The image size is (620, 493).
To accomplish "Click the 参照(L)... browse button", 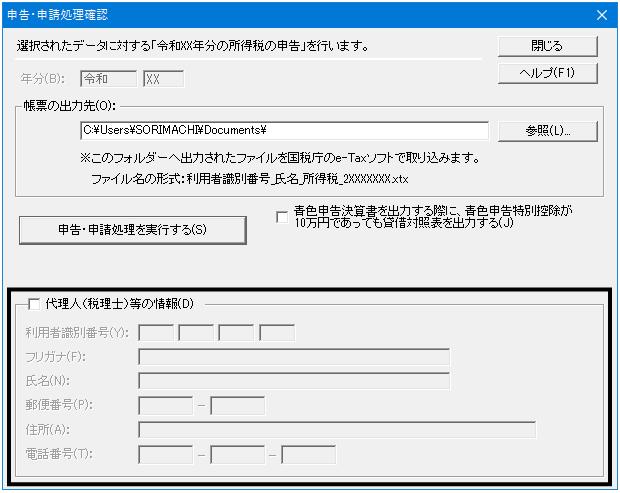I will pyautogui.click(x=548, y=131).
